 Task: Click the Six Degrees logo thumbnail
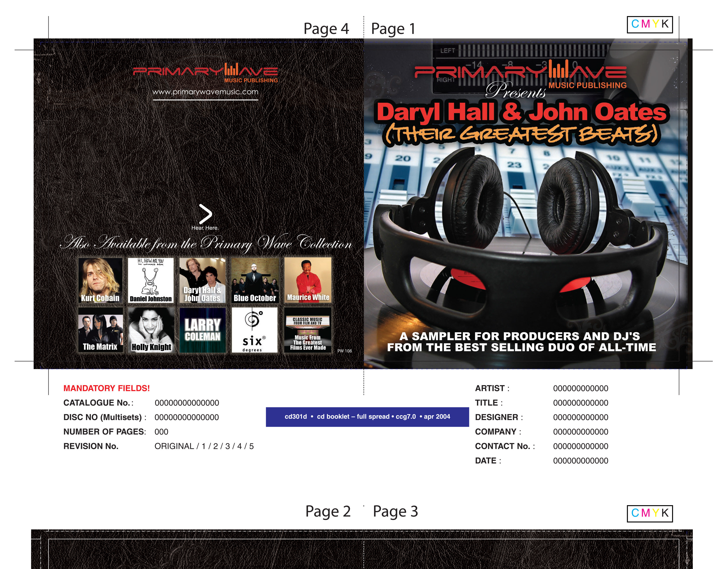point(255,330)
